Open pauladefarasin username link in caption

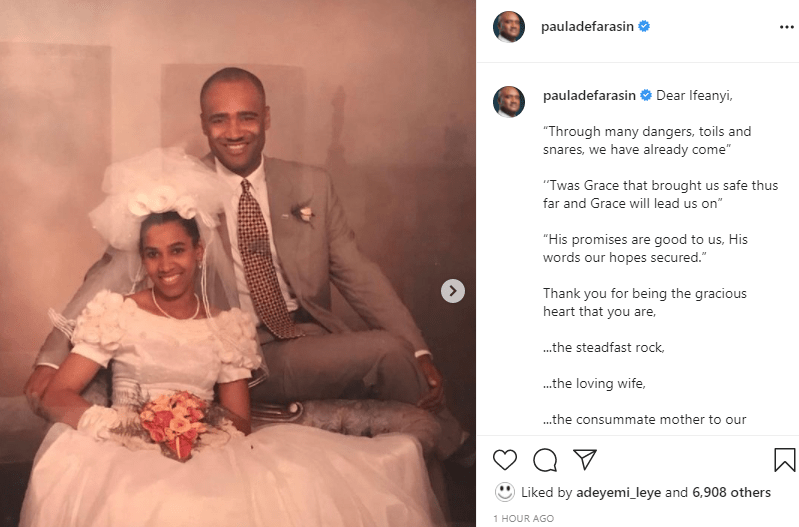[589, 96]
